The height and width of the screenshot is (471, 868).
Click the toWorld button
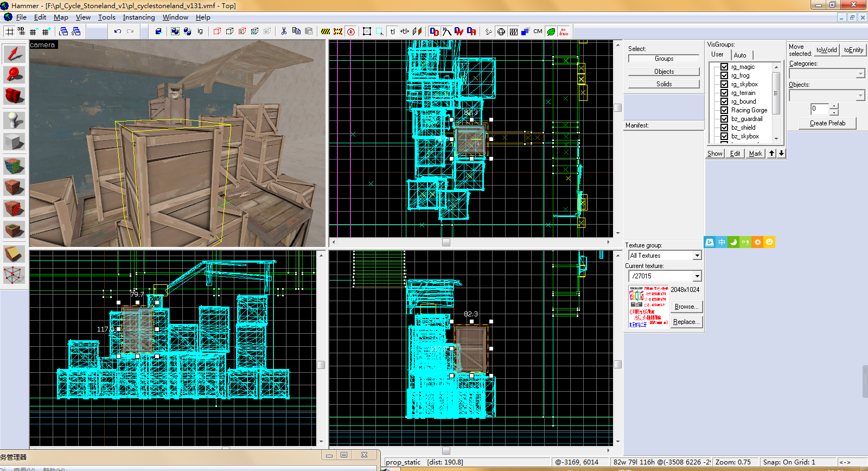pos(826,50)
